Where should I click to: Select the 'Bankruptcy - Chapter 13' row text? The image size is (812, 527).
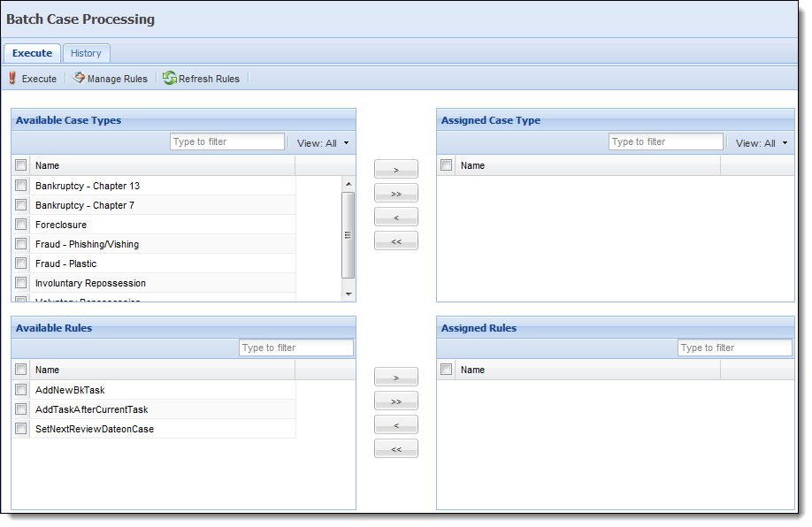[88, 186]
